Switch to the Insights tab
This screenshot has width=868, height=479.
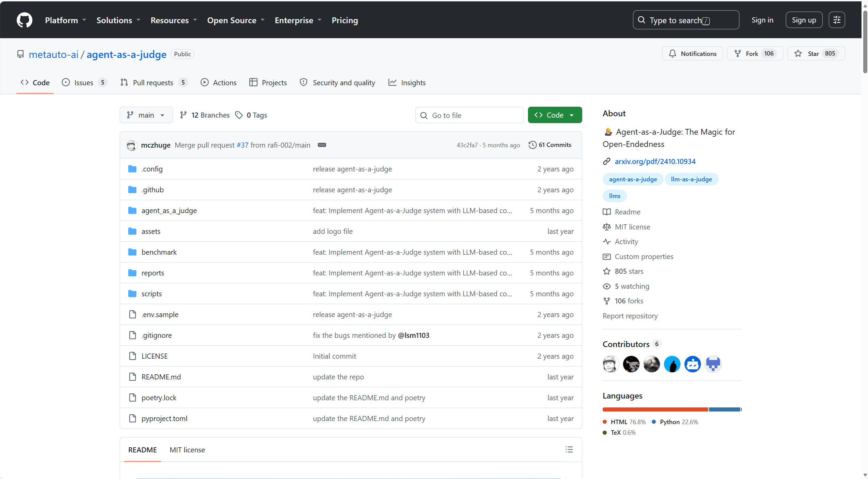tap(407, 83)
